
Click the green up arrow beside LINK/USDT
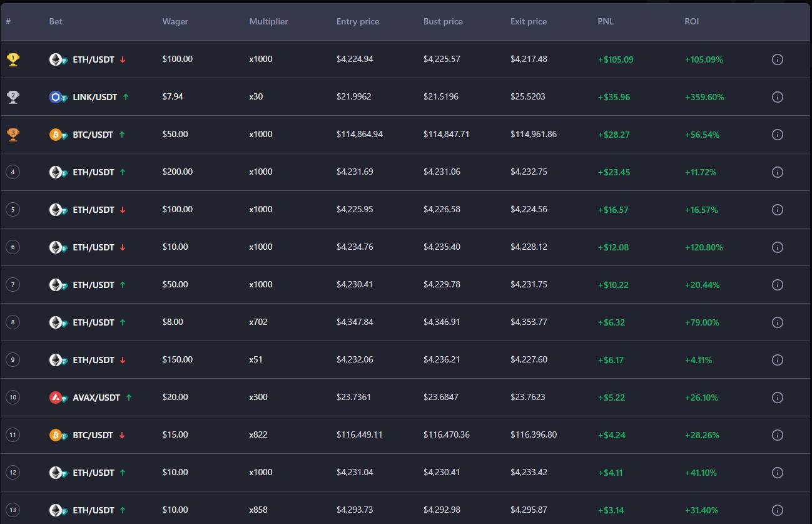(x=126, y=97)
